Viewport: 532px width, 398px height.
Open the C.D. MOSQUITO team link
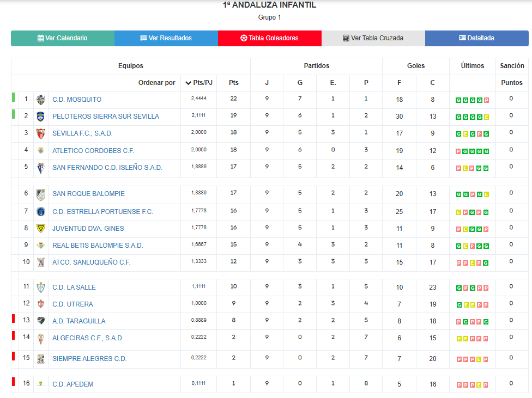[77, 100]
